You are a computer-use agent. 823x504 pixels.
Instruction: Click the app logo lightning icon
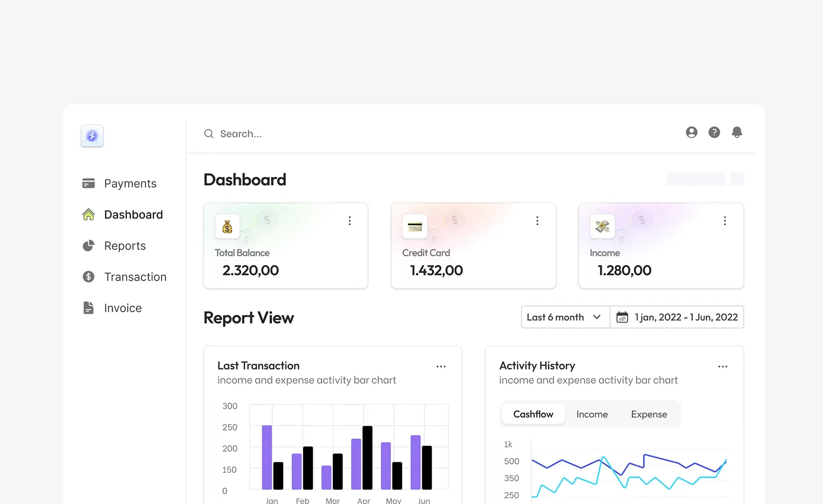92,136
